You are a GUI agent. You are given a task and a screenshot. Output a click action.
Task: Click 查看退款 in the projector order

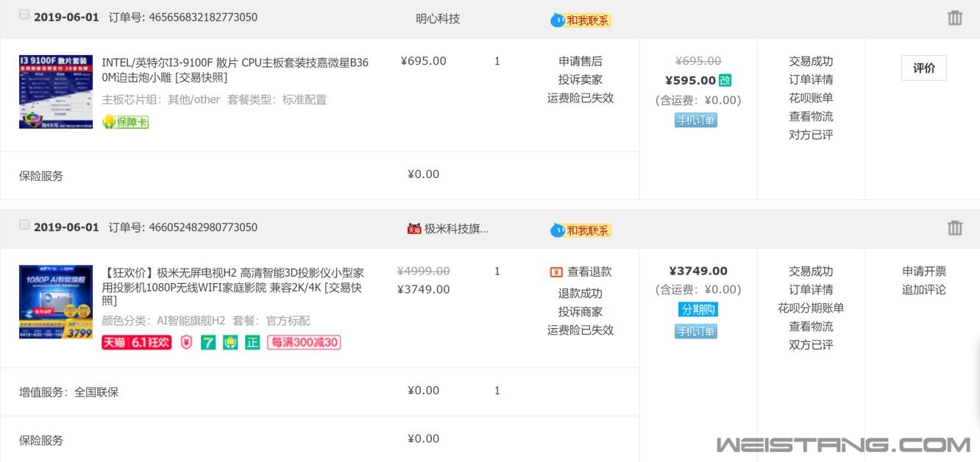589,272
